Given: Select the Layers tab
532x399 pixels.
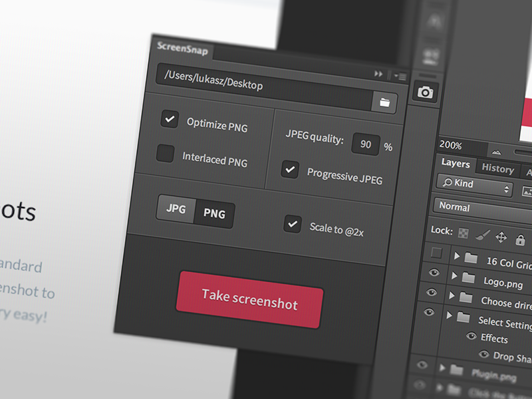Looking at the screenshot, I should pyautogui.click(x=456, y=164).
